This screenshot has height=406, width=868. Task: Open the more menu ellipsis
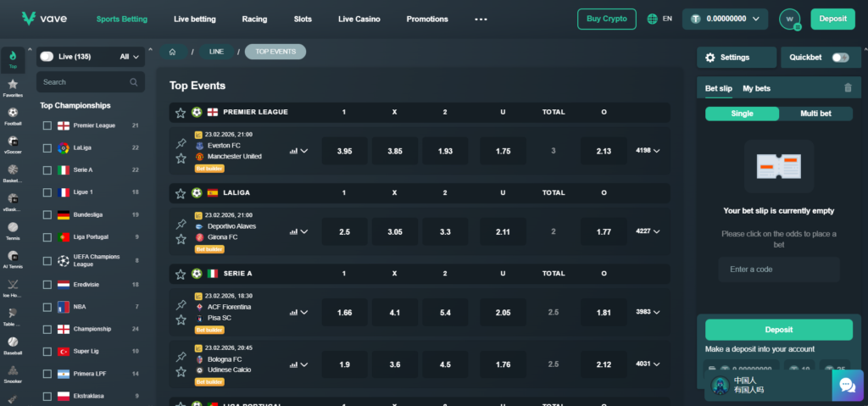(x=481, y=19)
